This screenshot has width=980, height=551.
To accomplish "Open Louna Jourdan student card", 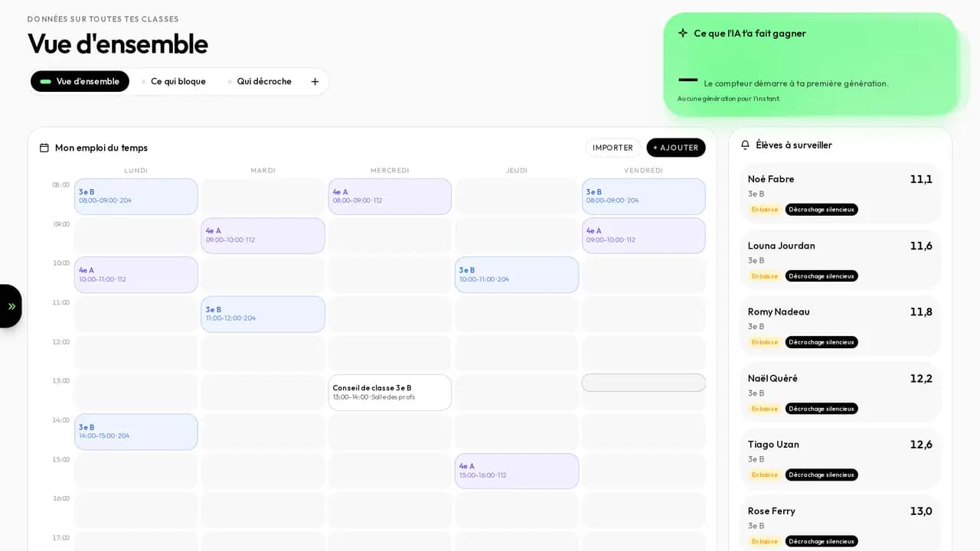I will [x=840, y=259].
